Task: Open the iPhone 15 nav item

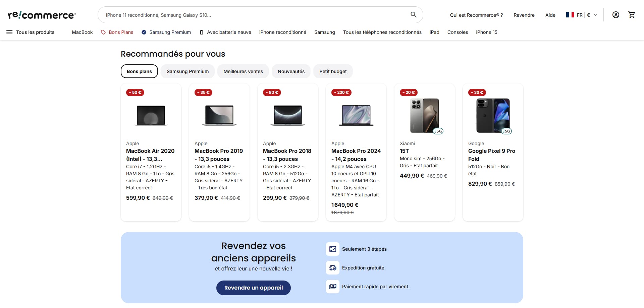Action: coord(487,32)
